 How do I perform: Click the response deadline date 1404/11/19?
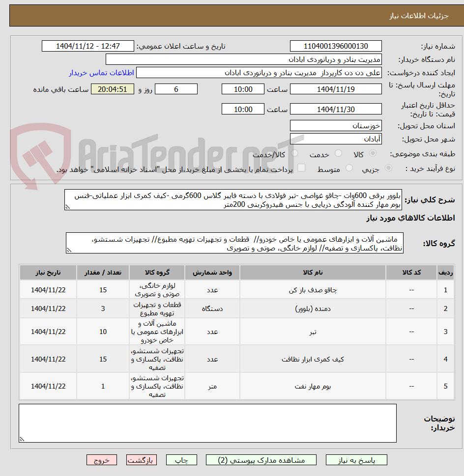pos(336,89)
